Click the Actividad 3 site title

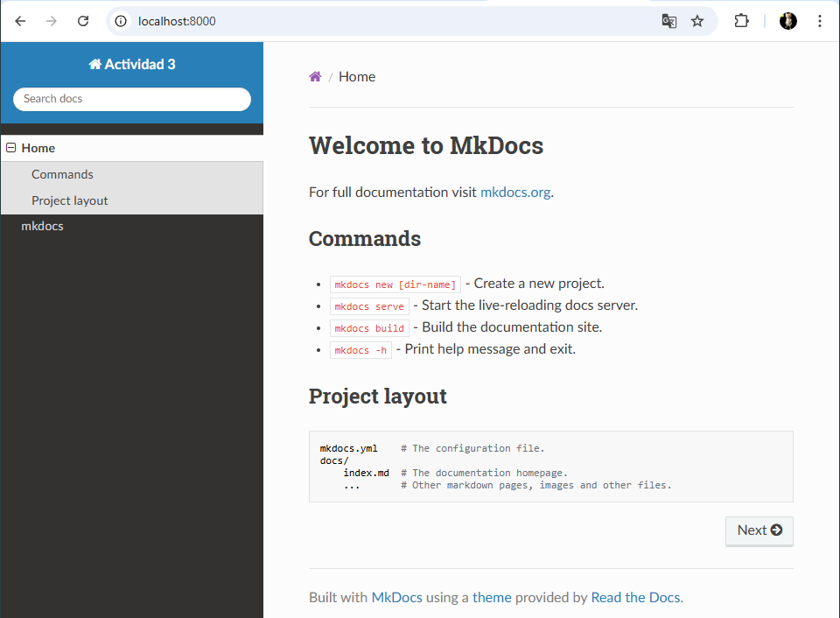132,64
